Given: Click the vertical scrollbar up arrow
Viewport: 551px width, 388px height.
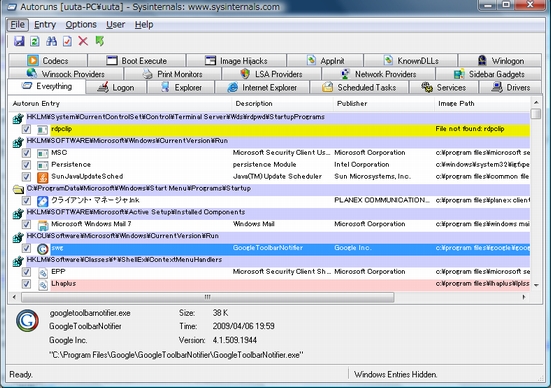Looking at the screenshot, I should (536, 103).
